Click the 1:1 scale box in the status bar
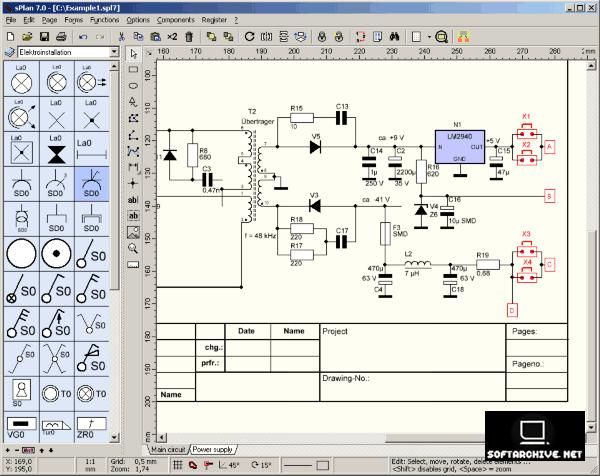This screenshot has width=600, height=476. pos(90,465)
